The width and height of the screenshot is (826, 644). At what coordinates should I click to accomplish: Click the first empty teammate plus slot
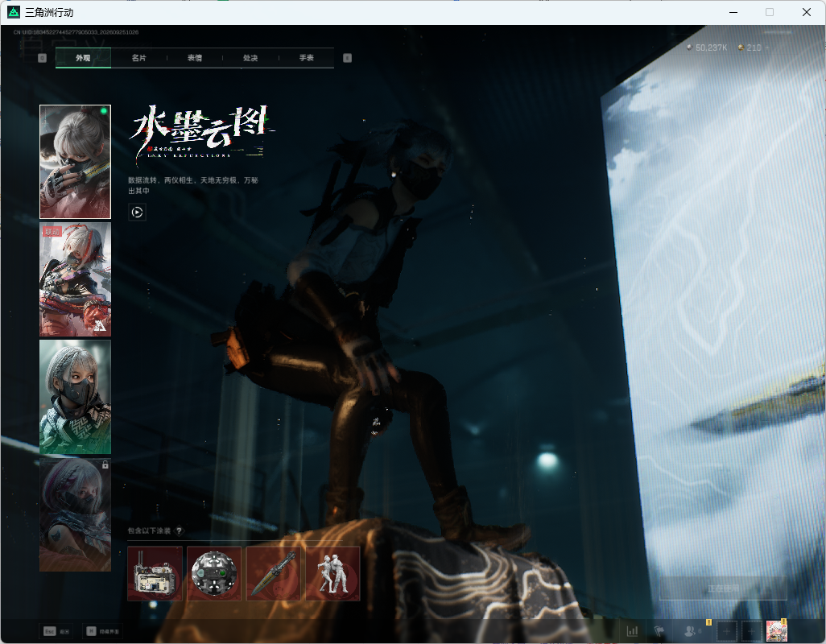726,630
